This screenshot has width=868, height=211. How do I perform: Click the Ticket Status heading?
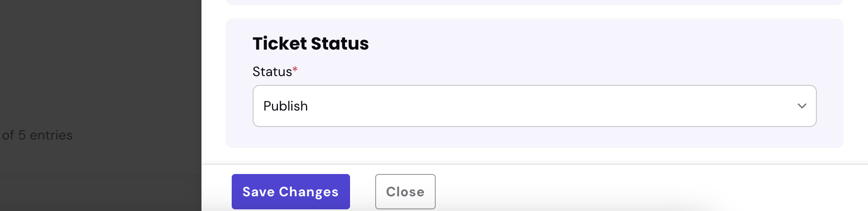coord(311,44)
